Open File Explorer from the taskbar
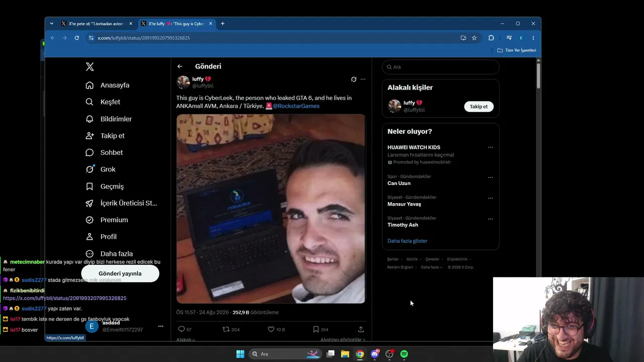Image resolution: width=644 pixels, height=362 pixels. (345, 354)
